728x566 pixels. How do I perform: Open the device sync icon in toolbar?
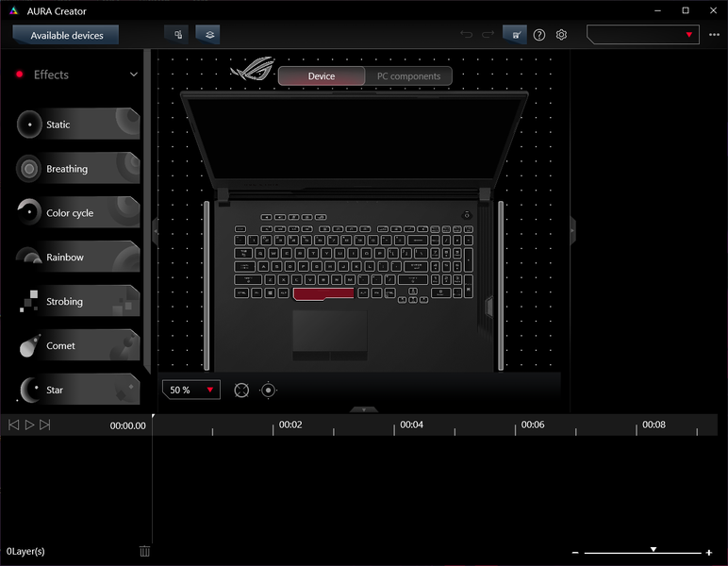177,35
